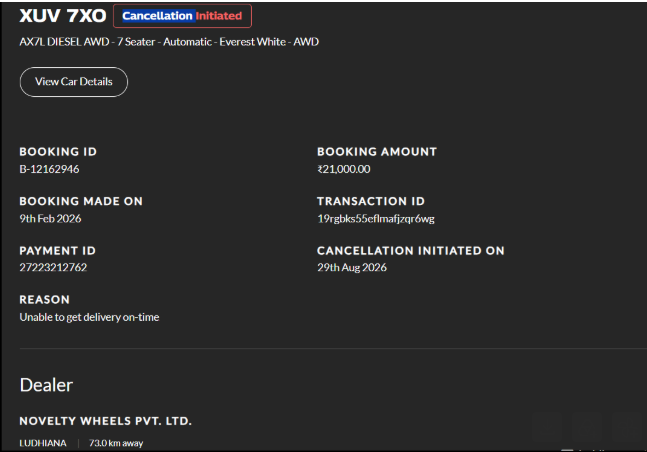Click the TRANSACTION ID label
Screen dimensions: 647x452
click(x=371, y=201)
